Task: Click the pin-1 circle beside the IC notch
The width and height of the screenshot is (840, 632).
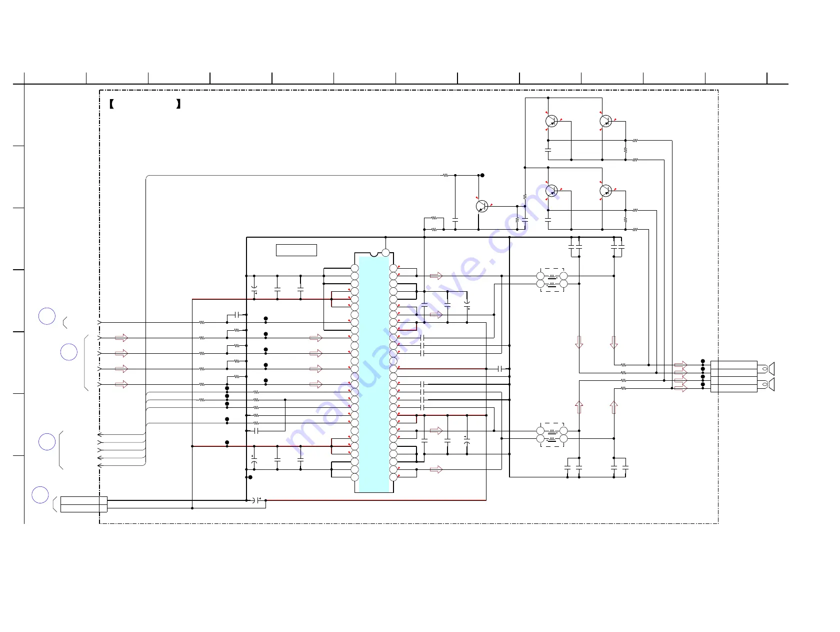Action: point(385,253)
